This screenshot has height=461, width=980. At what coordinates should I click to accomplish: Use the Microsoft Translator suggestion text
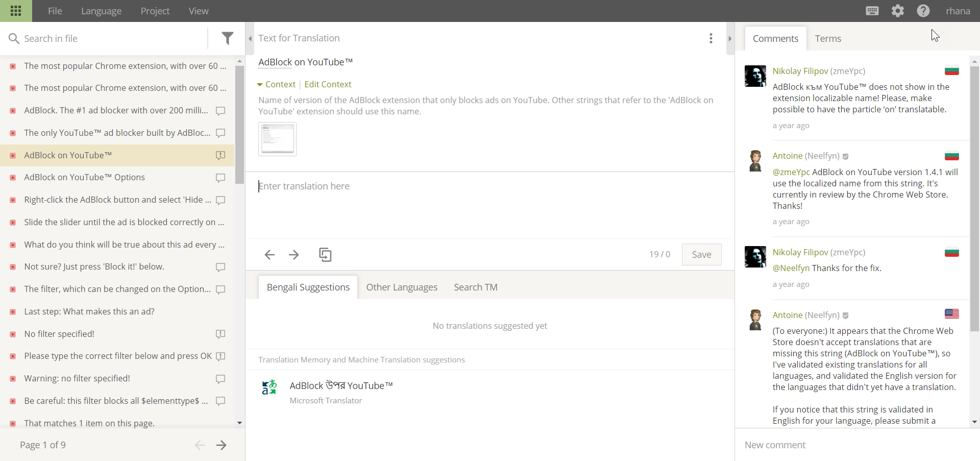(x=341, y=385)
